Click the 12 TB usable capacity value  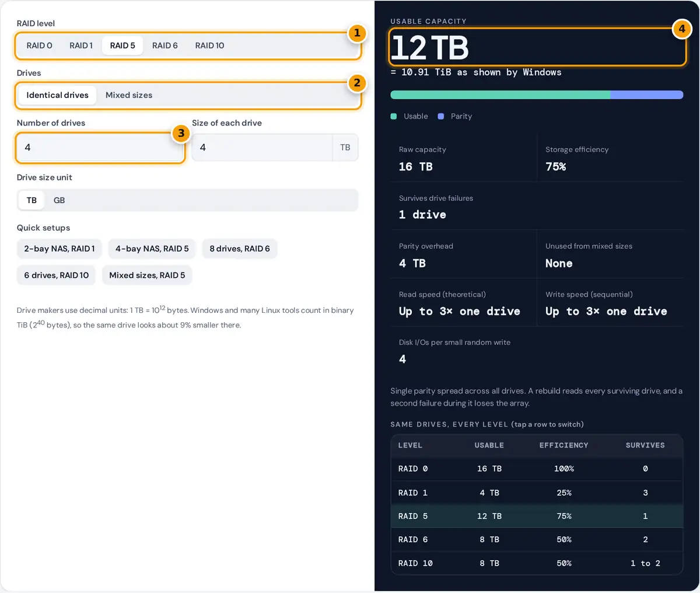pos(430,47)
